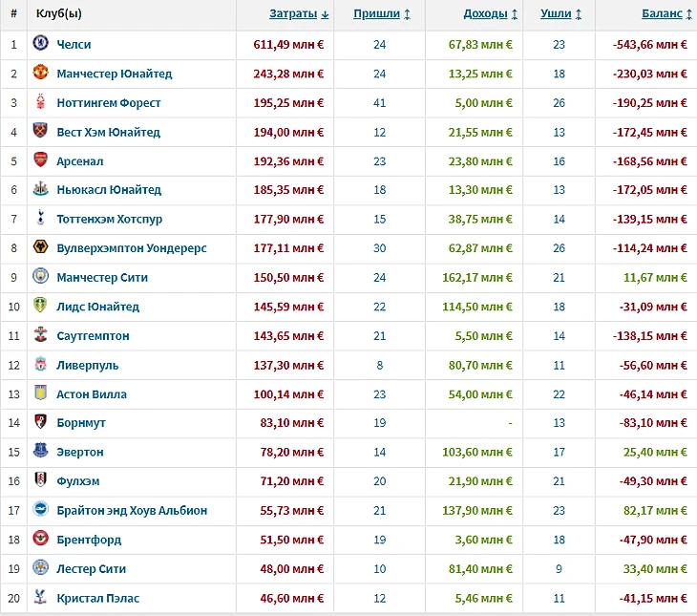The height and width of the screenshot is (616, 697).
Task: Click the Brighton crest icon
Action: (x=40, y=510)
